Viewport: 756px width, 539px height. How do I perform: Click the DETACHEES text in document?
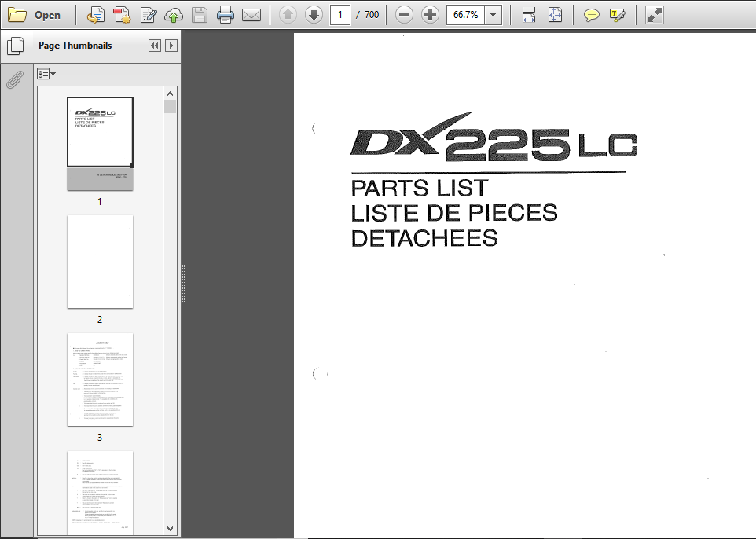tap(424, 238)
